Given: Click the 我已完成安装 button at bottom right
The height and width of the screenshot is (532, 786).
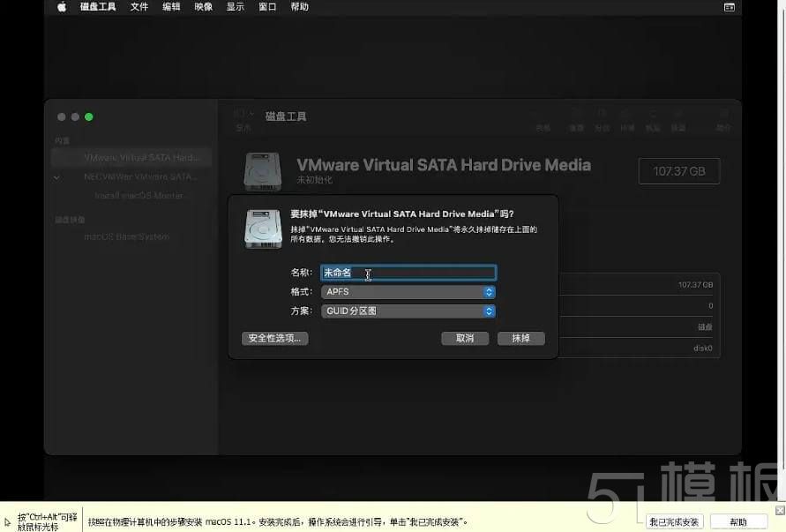Looking at the screenshot, I should [673, 521].
